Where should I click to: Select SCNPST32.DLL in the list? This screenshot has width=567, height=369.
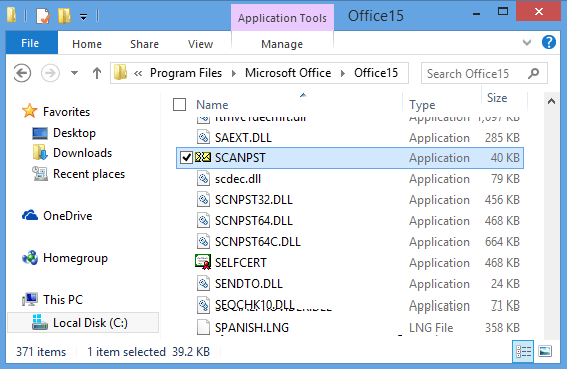pyautogui.click(x=253, y=200)
